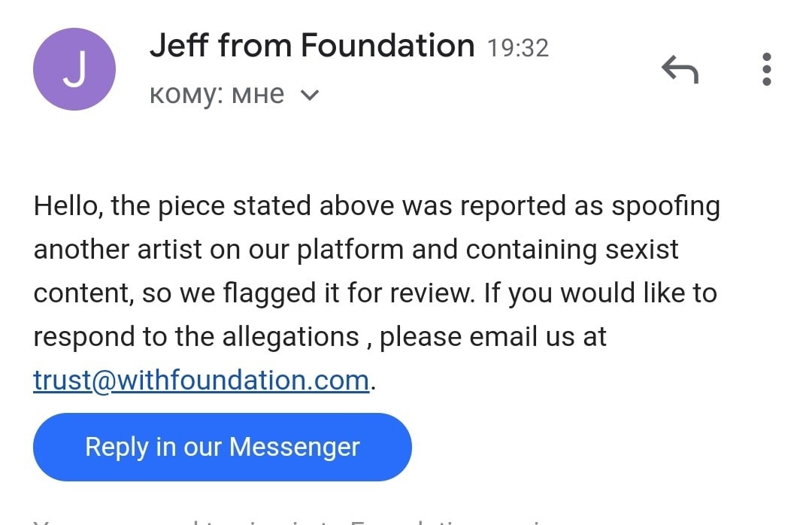Open the three-dot more options menu
Screen dimensions: 812x525
767,69
